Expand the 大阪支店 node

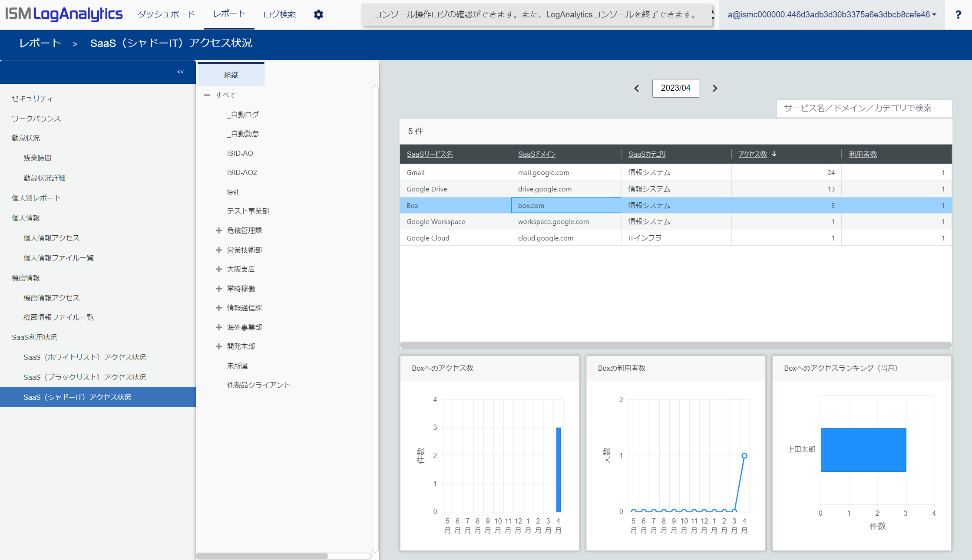point(219,269)
